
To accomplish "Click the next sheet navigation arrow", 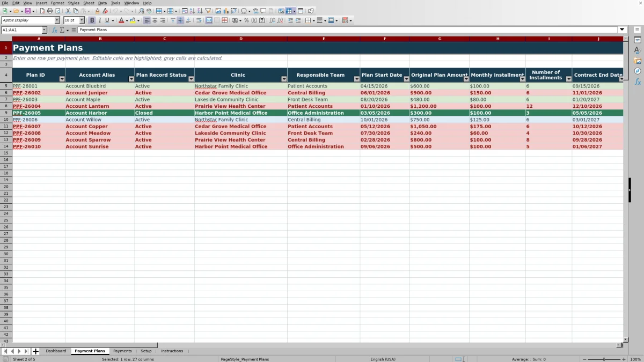I will click(19, 351).
